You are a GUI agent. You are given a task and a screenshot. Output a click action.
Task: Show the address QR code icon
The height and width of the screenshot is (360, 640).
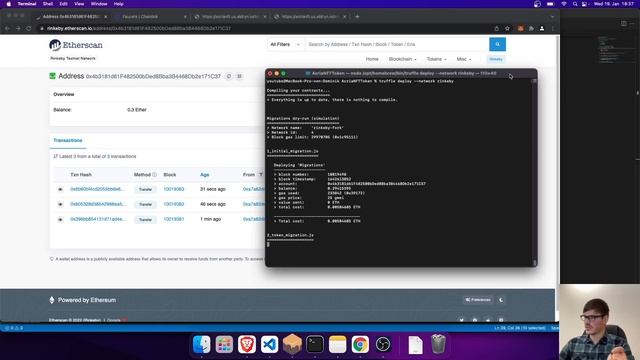point(240,76)
